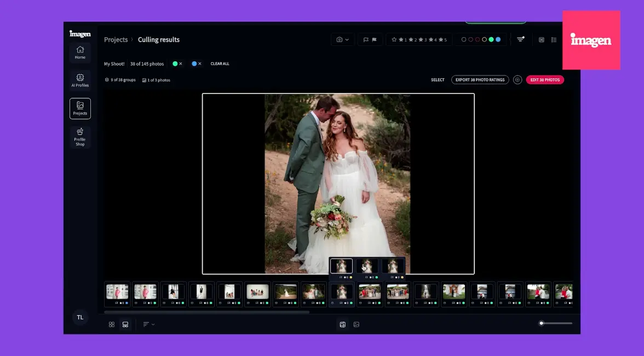Open the Profile Shop
The height and width of the screenshot is (356, 644).
pos(80,137)
